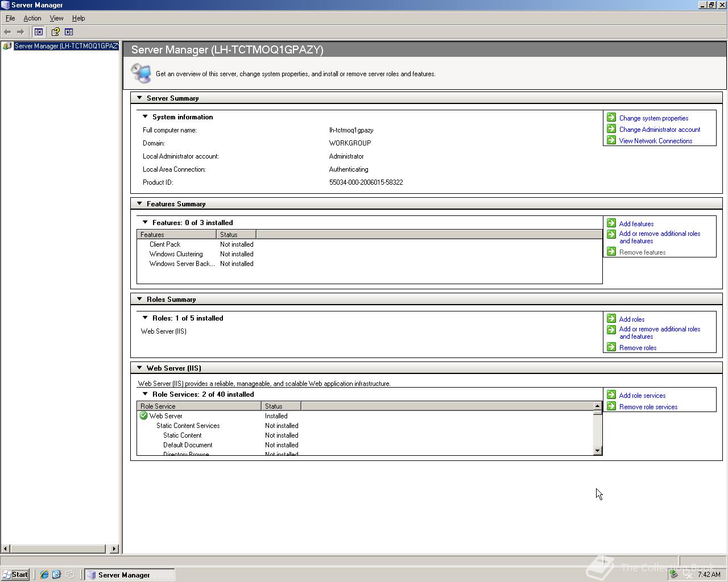
Task: Click the green arrow icon beside Add features
Action: pos(611,223)
